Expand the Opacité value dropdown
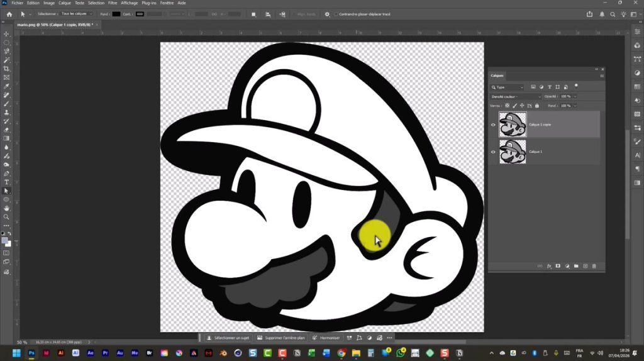The image size is (644, 361). (575, 96)
